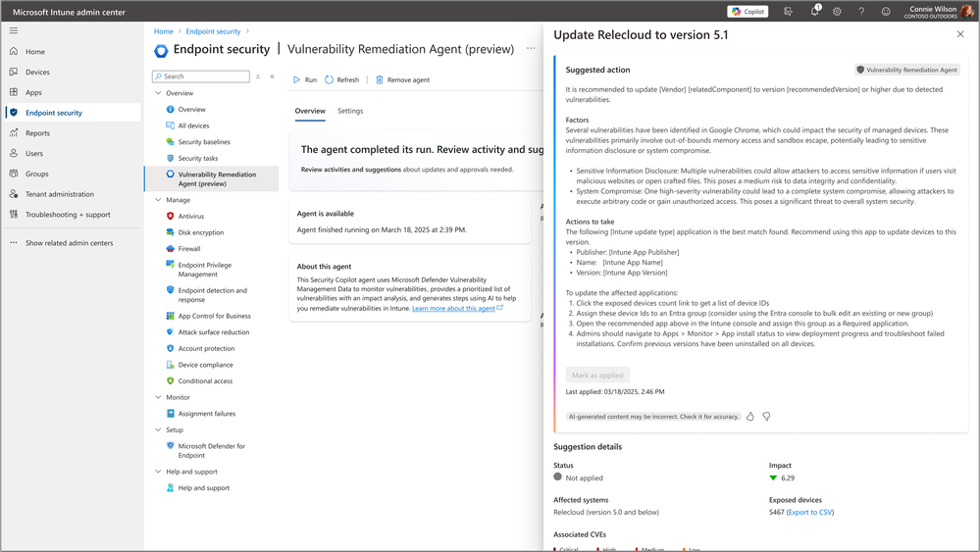Toggle the hamburger navigation menu
The width and height of the screenshot is (980, 552).
[x=14, y=30]
